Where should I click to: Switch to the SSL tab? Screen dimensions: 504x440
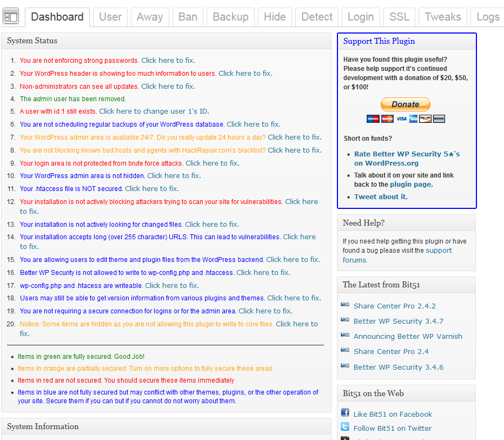[x=399, y=17]
